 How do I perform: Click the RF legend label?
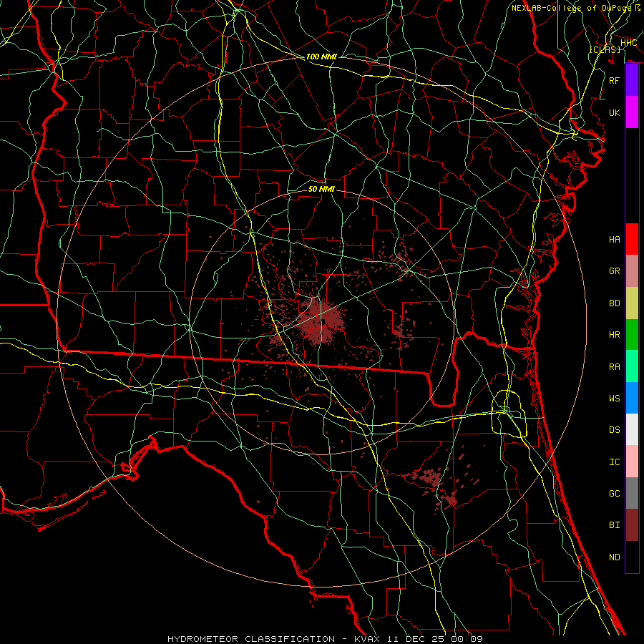tap(615, 80)
